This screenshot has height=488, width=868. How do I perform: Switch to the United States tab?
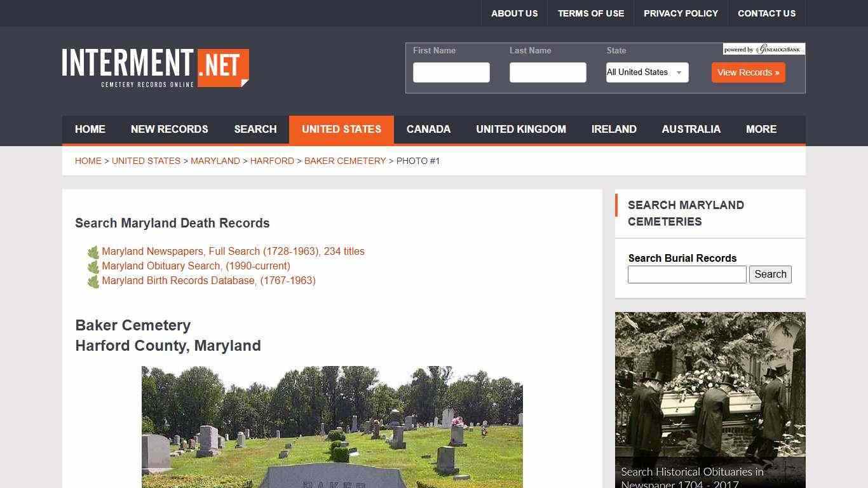click(341, 130)
